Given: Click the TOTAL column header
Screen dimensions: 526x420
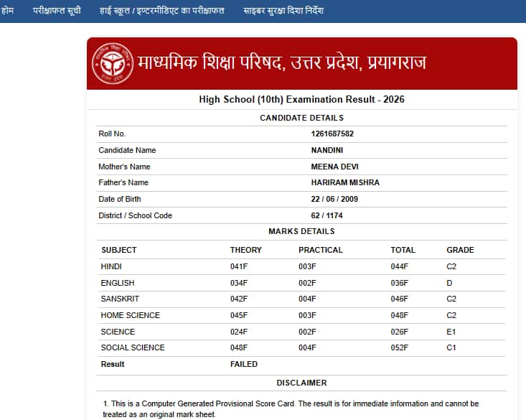Looking at the screenshot, I should (x=403, y=250).
